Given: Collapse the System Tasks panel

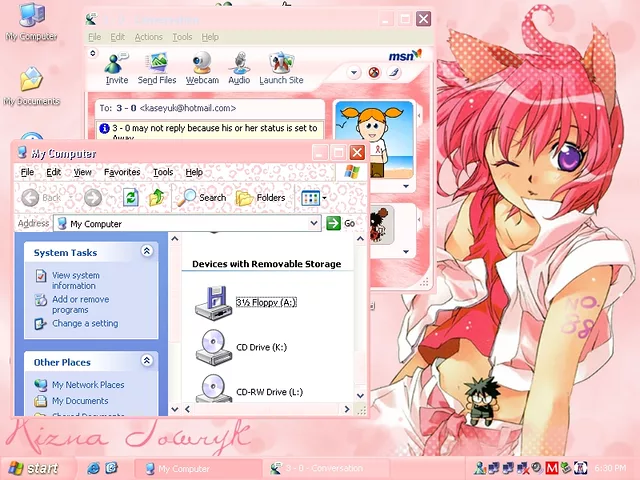Looking at the screenshot, I should (x=147, y=253).
